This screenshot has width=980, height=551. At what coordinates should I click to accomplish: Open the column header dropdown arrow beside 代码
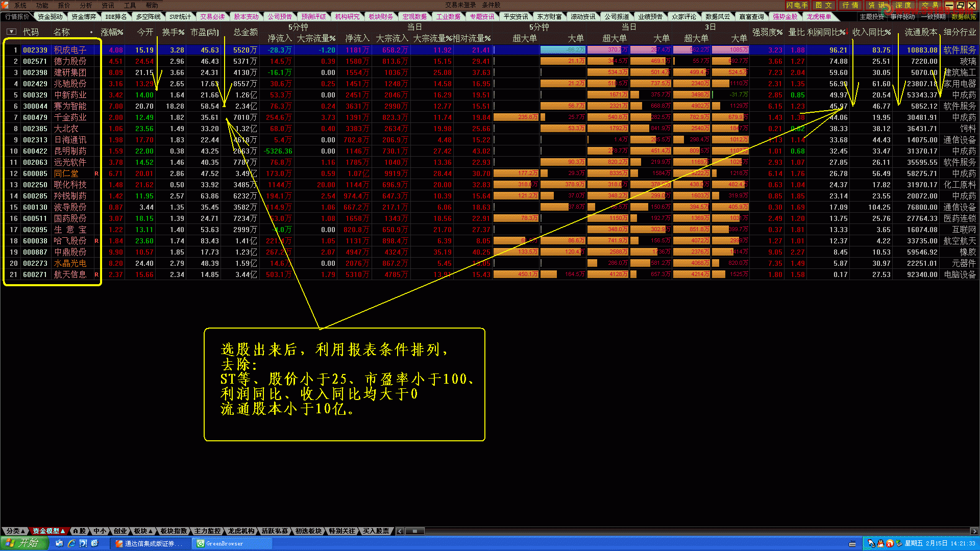[11, 32]
